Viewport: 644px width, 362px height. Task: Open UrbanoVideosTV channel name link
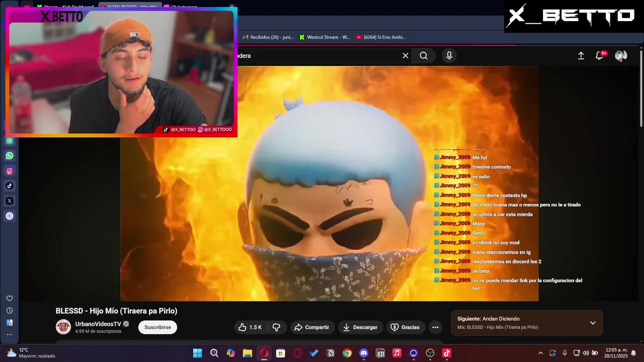[98, 324]
